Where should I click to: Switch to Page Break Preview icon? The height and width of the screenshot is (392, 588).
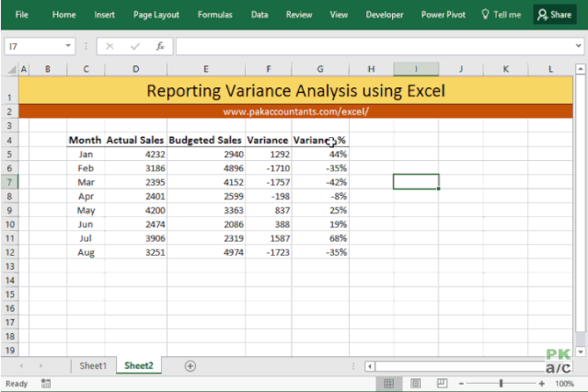442,384
